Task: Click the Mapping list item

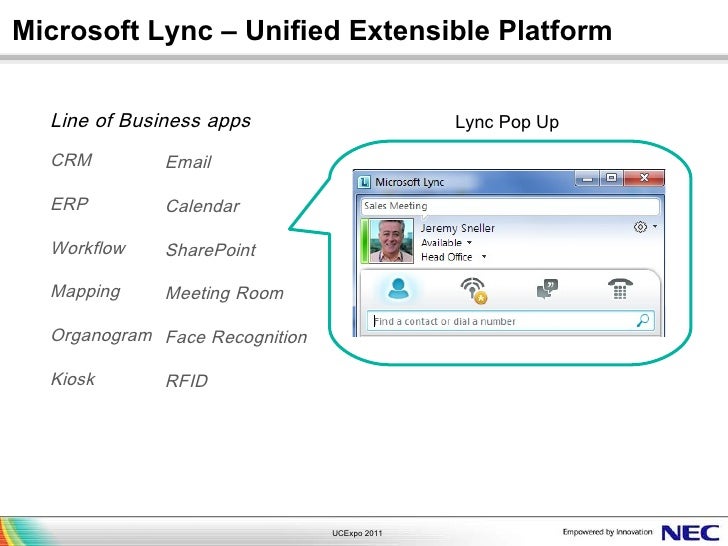Action: [85, 292]
